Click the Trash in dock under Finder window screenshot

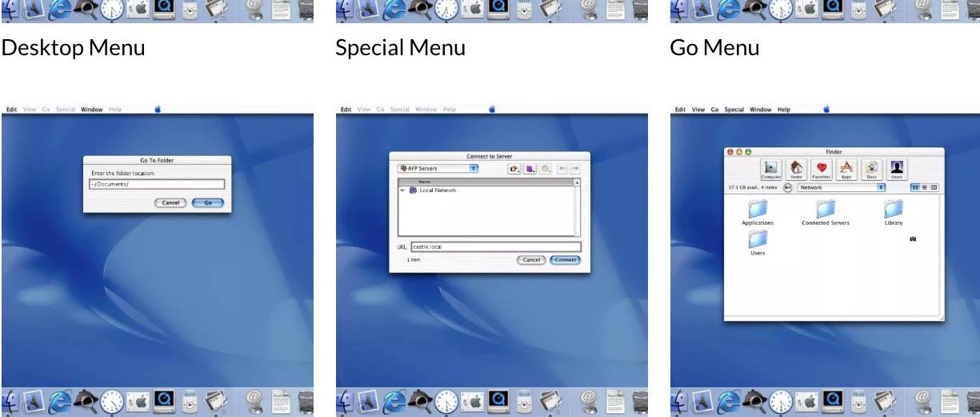point(974,402)
